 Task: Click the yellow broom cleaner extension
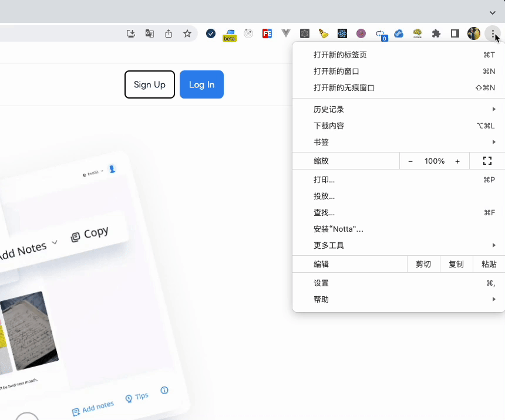pyautogui.click(x=324, y=33)
